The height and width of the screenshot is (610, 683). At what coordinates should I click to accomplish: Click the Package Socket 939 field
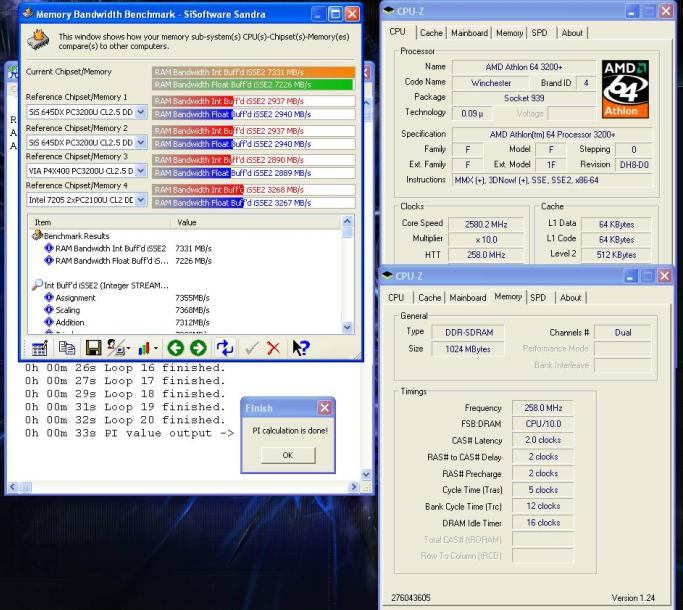tap(524, 98)
